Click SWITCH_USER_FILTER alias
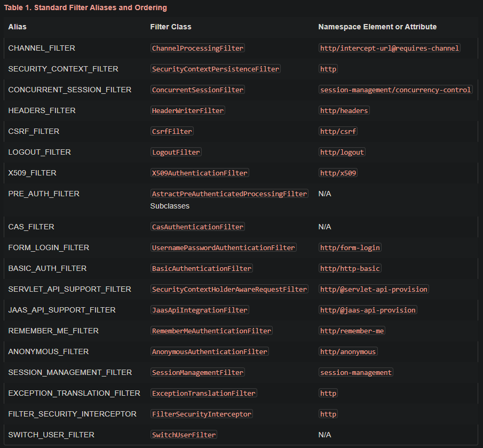The image size is (483, 448). 51,435
